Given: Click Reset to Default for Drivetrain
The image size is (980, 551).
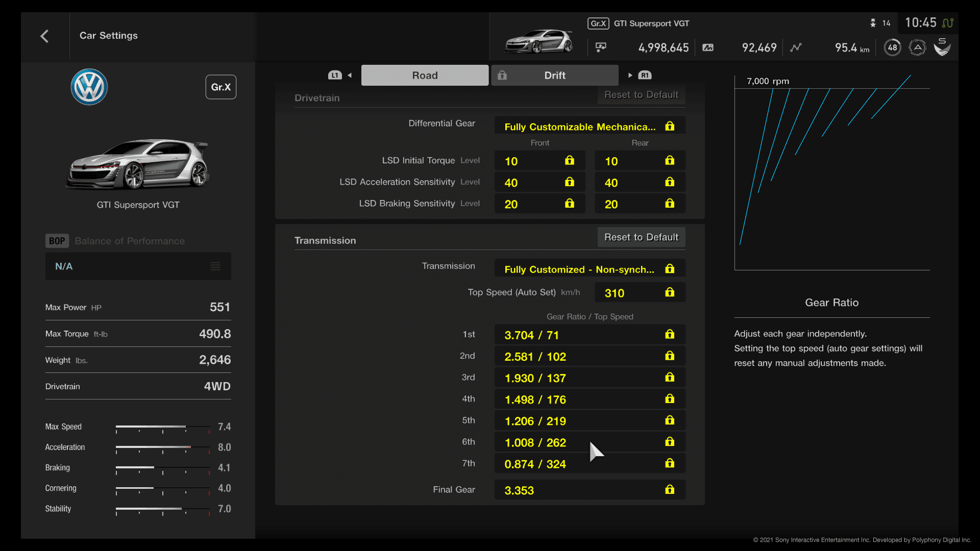Looking at the screenshot, I should [x=641, y=95].
